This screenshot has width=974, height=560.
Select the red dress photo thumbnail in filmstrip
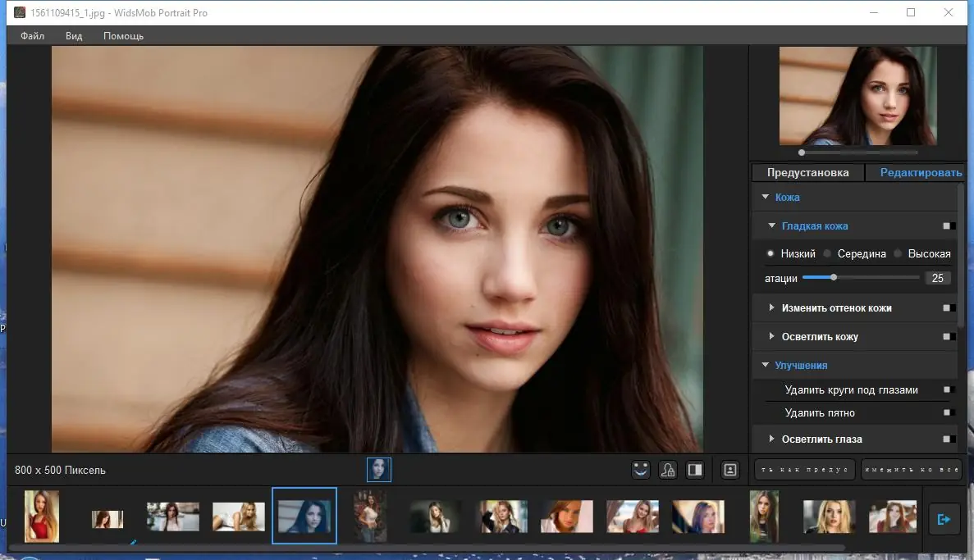click(x=41, y=516)
